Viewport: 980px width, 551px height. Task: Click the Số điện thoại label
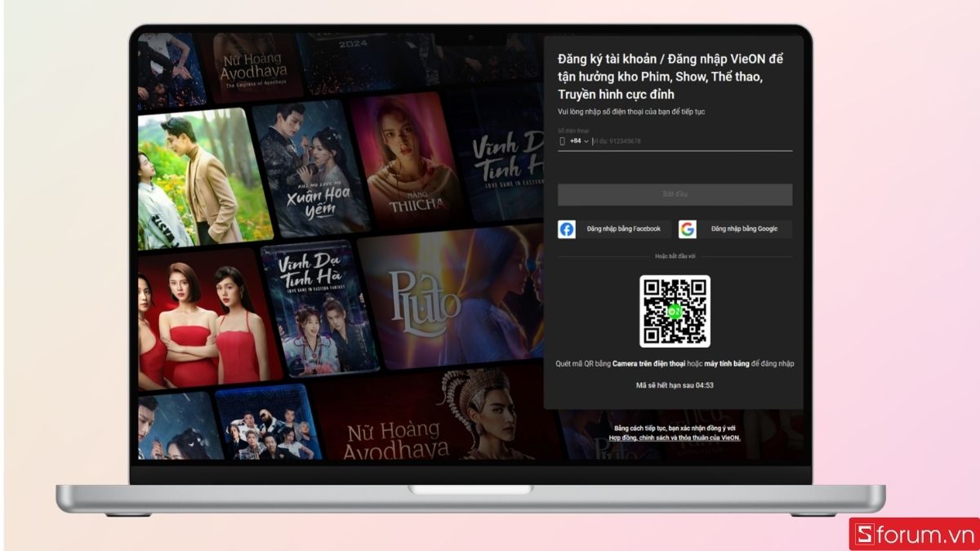573,131
